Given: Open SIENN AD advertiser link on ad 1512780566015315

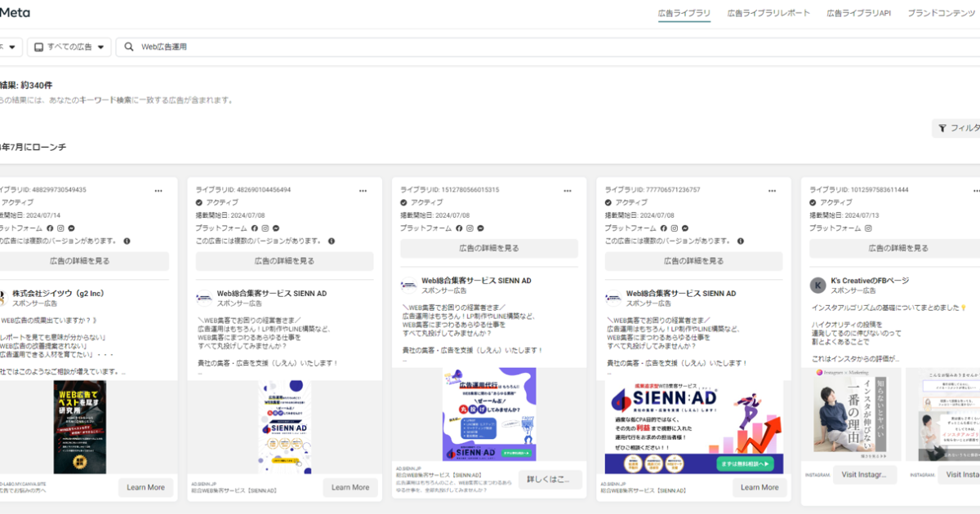Looking at the screenshot, I should pos(476,281).
